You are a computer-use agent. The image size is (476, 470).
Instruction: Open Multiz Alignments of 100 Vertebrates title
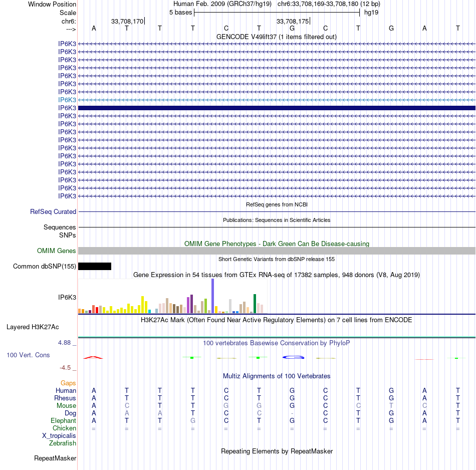277,376
